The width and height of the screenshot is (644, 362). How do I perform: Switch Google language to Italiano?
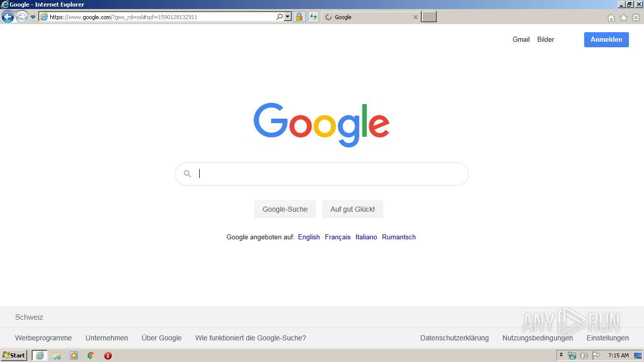[366, 237]
